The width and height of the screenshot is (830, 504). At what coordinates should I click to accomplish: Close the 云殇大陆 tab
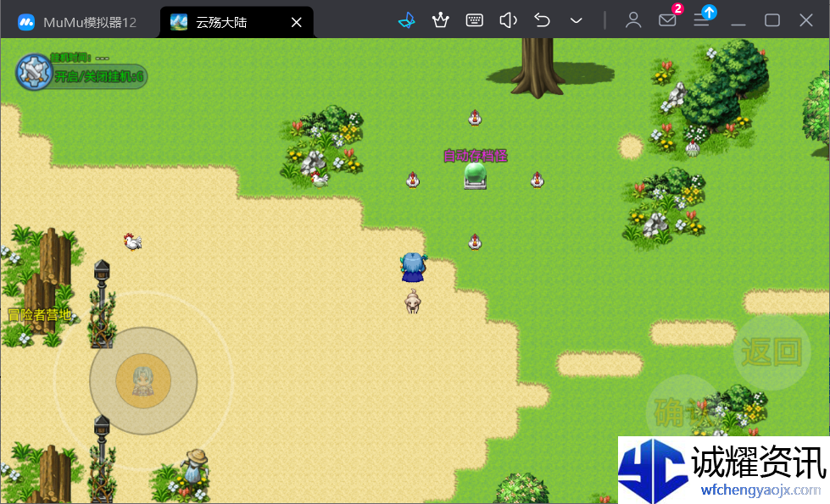pos(297,22)
